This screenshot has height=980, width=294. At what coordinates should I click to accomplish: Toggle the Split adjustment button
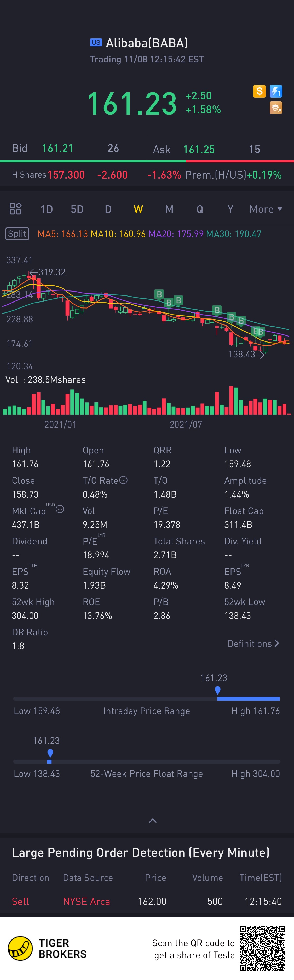(17, 233)
